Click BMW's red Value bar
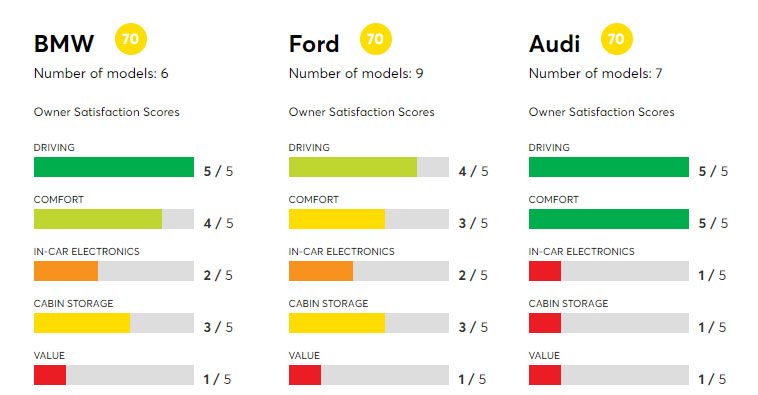Image resolution: width=758 pixels, height=395 pixels. (x=50, y=375)
